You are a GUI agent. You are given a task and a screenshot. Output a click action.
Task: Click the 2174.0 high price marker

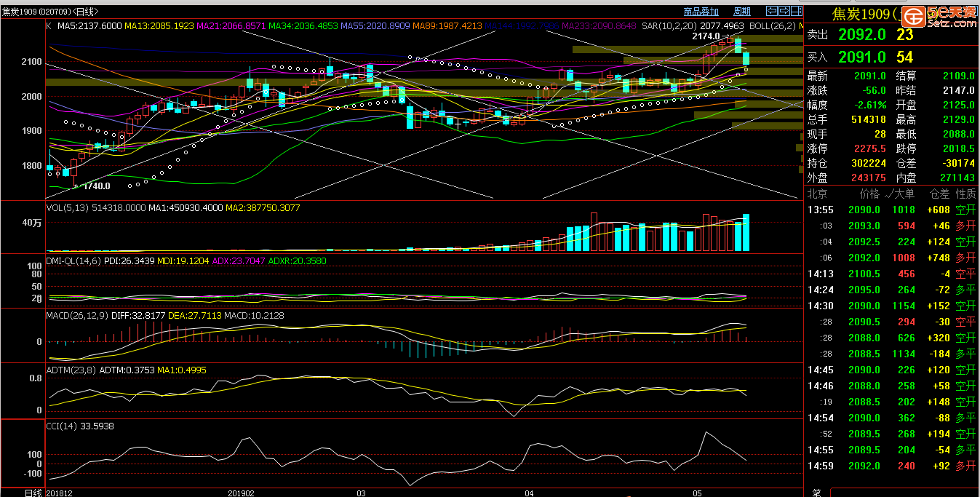(x=706, y=36)
